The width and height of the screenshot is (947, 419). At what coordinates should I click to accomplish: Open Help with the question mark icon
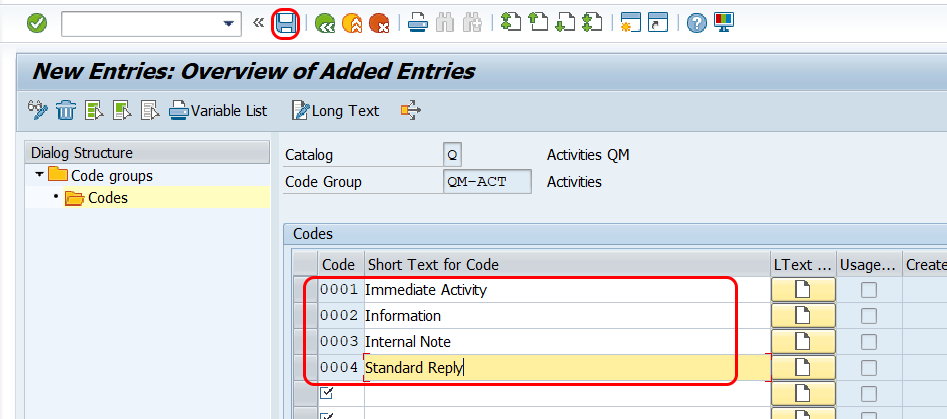click(696, 24)
